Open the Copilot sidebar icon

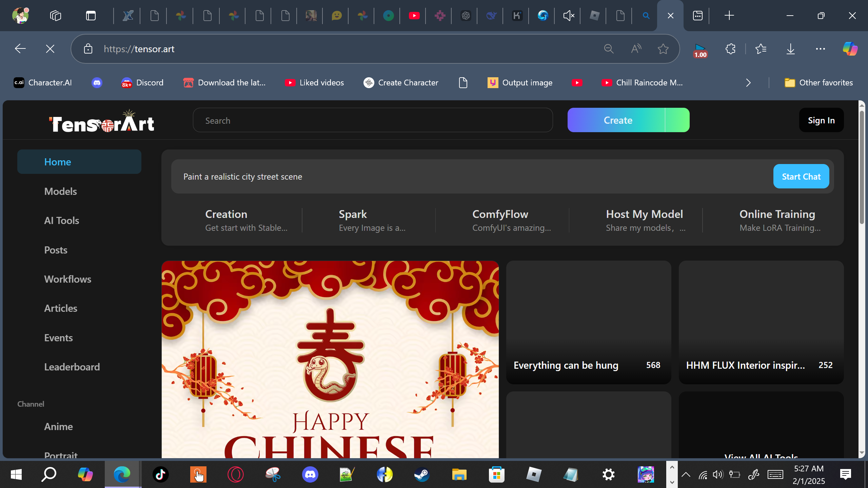pos(850,49)
